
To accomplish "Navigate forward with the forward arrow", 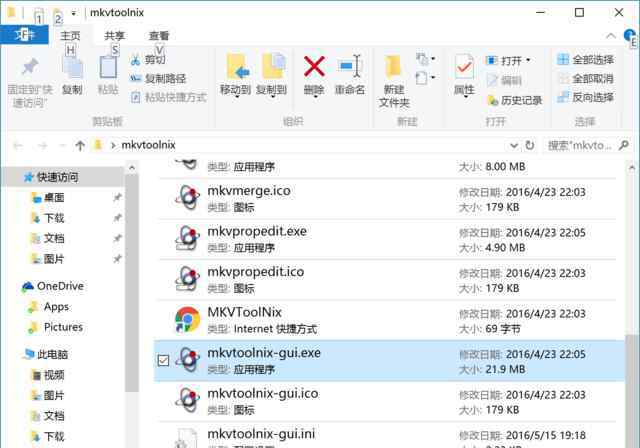I will 42,145.
